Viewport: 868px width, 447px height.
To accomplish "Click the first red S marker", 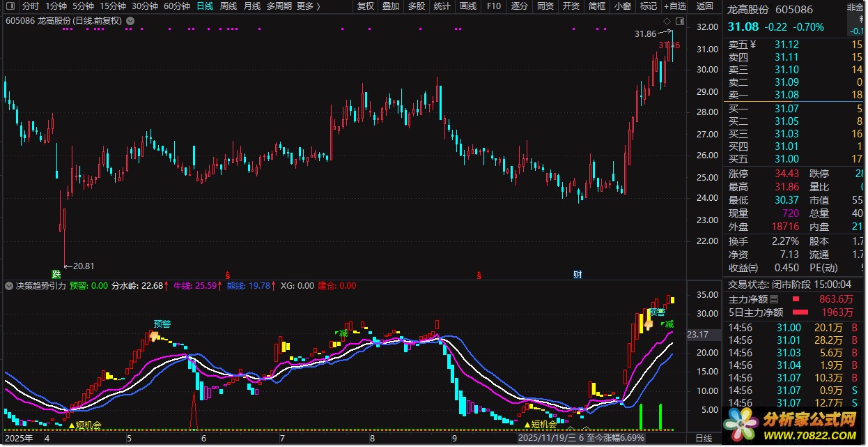I will pos(228,273).
